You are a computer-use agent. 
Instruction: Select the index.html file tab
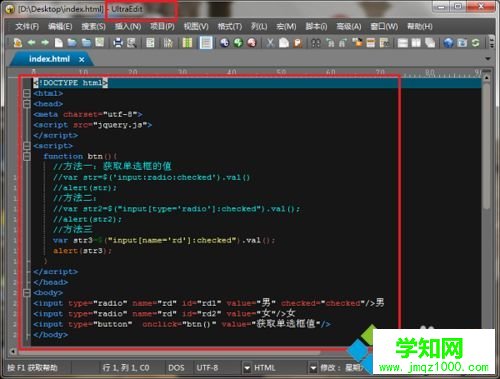pyautogui.click(x=49, y=59)
